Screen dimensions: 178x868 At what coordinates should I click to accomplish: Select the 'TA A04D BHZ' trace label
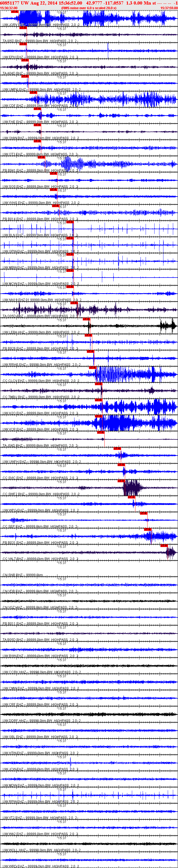click(40, 73)
